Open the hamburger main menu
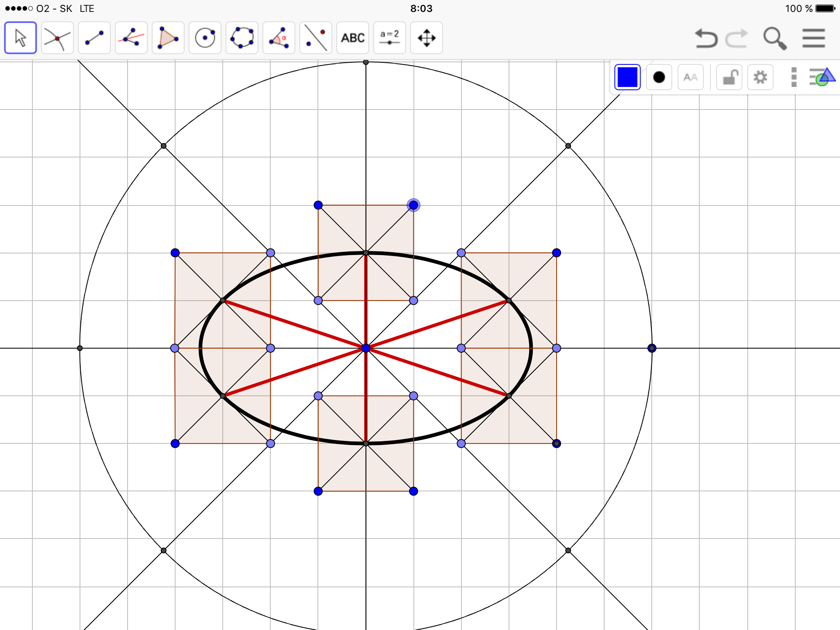This screenshot has height=630, width=840. coord(814,38)
